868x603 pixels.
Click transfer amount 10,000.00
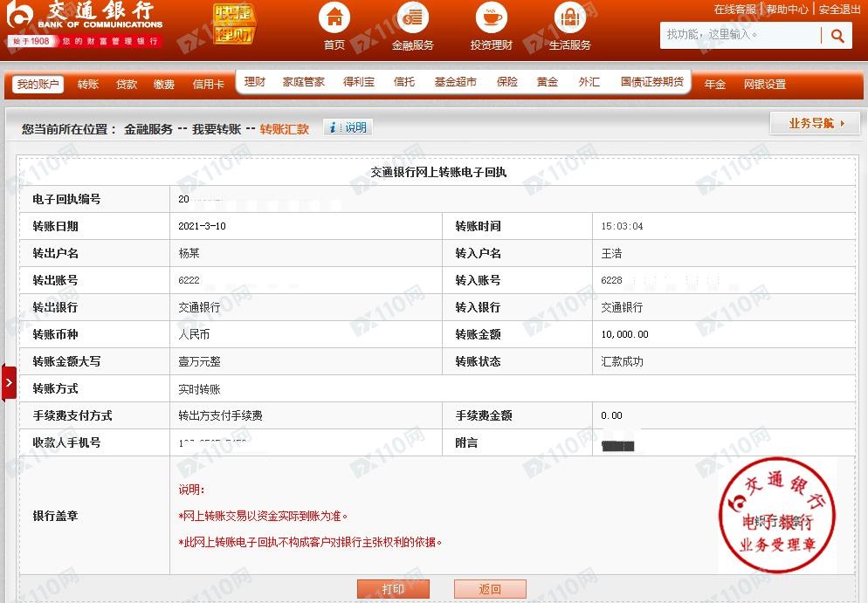624,335
